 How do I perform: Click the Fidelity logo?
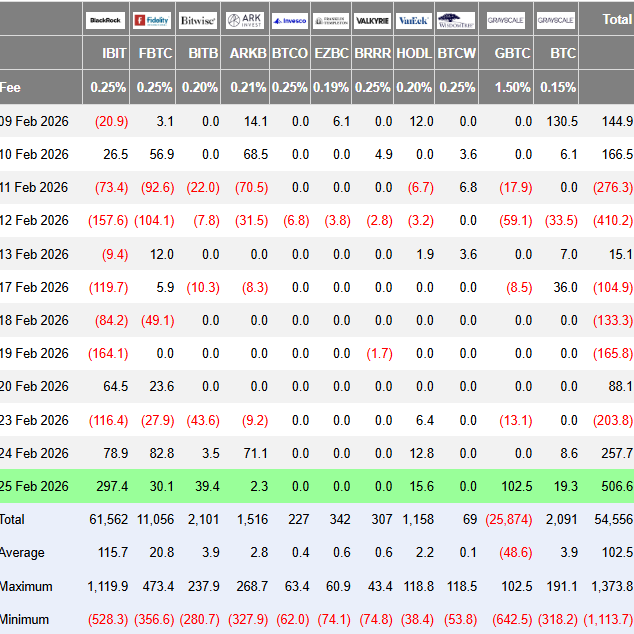tap(152, 20)
